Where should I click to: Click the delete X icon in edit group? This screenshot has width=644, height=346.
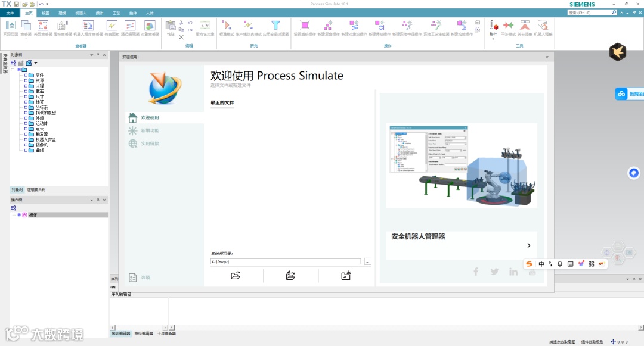tap(181, 37)
